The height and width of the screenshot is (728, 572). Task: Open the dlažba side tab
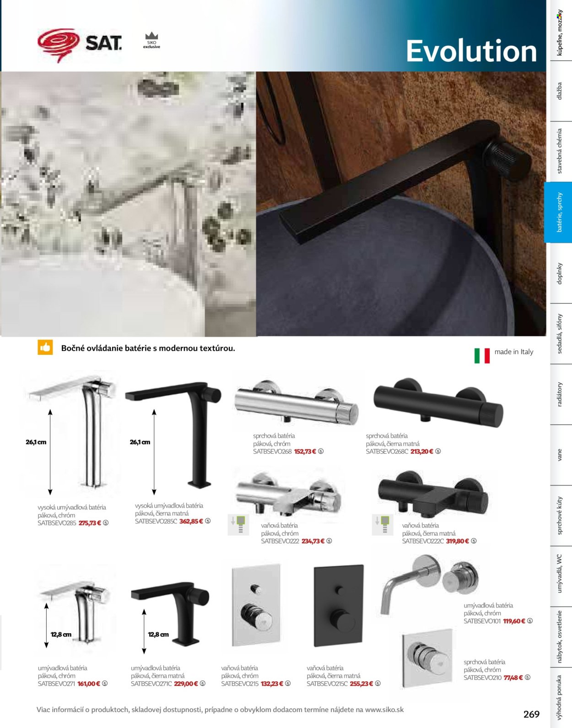pyautogui.click(x=559, y=91)
